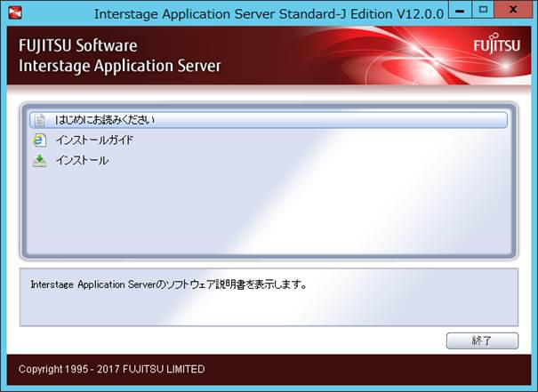Click the Internet Explorer icon beside インストールガイド
The image size is (538, 392).
[39, 140]
